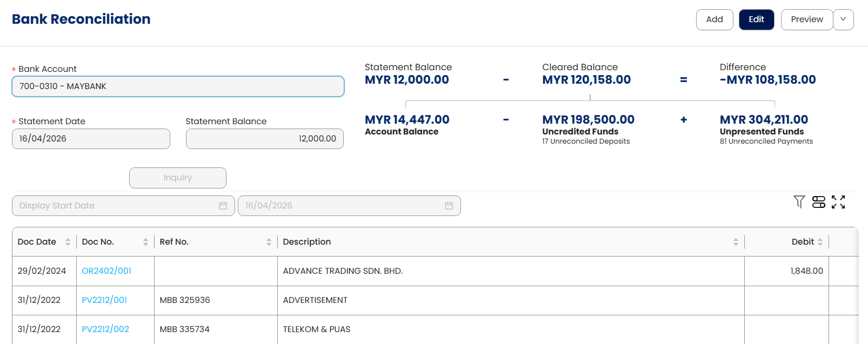Click the Preview button
The height and width of the screenshot is (344, 868).
click(x=806, y=19)
